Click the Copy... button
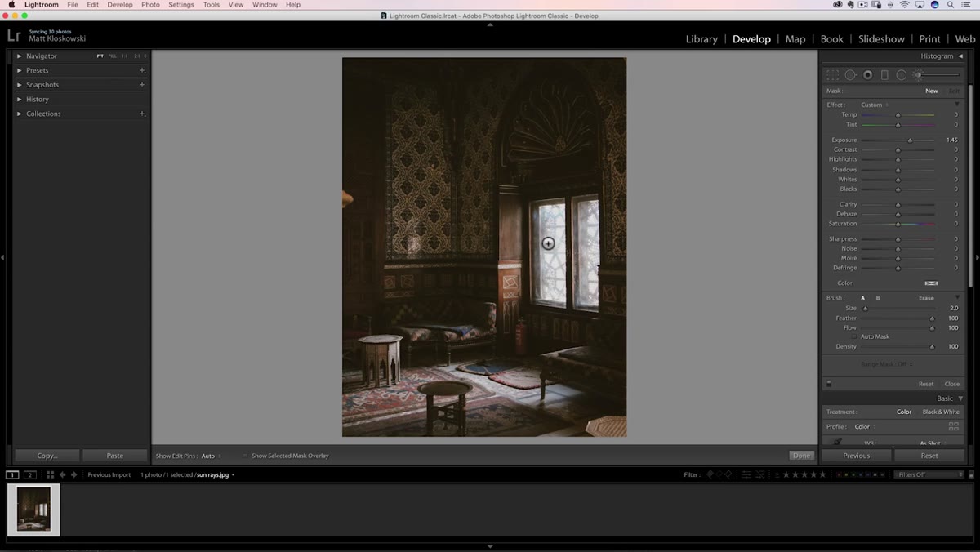The height and width of the screenshot is (552, 980). tap(47, 456)
